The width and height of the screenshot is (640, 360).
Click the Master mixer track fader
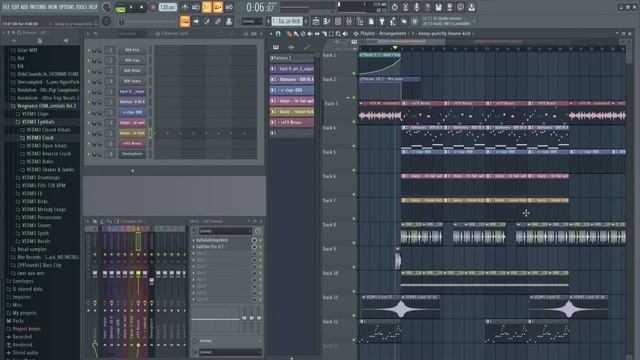click(x=95, y=274)
